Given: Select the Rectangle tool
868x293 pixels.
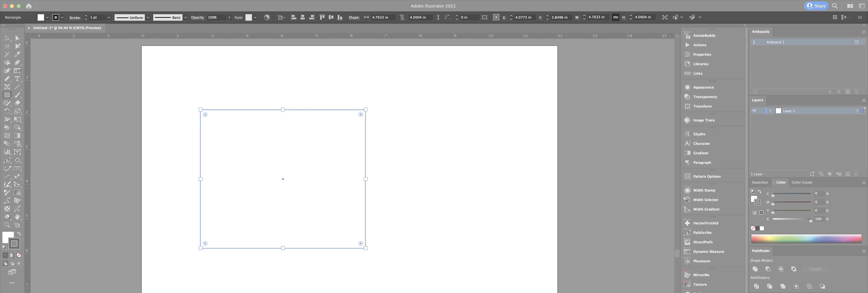Looking at the screenshot, I should (x=7, y=95).
